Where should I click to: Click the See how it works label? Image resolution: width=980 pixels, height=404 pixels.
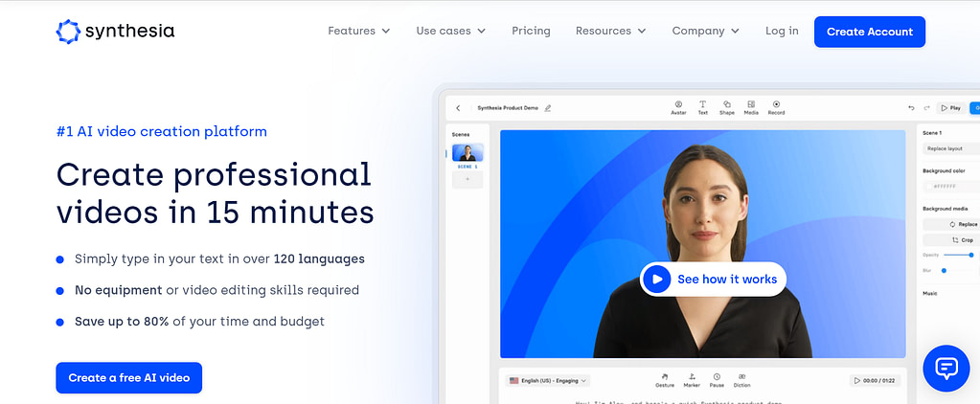(x=727, y=280)
